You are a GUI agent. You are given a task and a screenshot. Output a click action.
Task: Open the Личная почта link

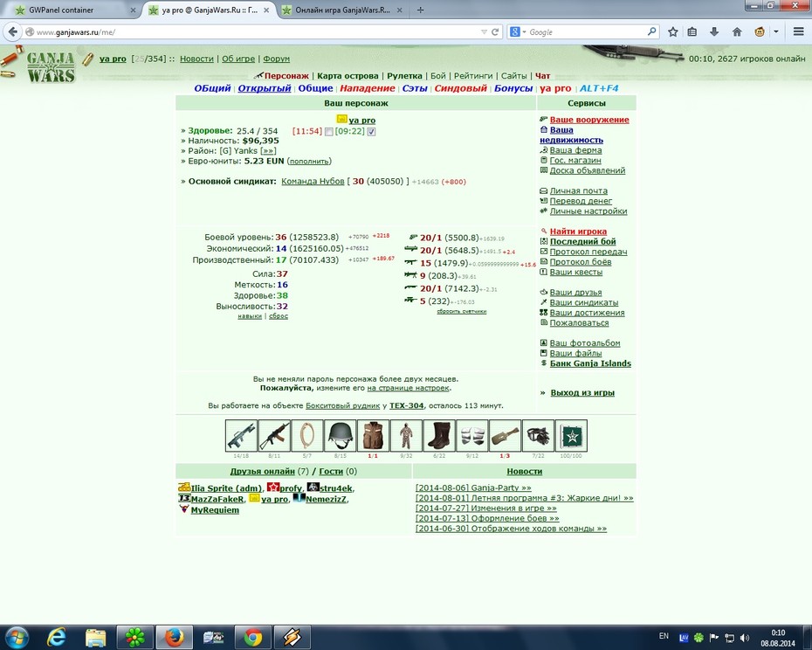579,190
